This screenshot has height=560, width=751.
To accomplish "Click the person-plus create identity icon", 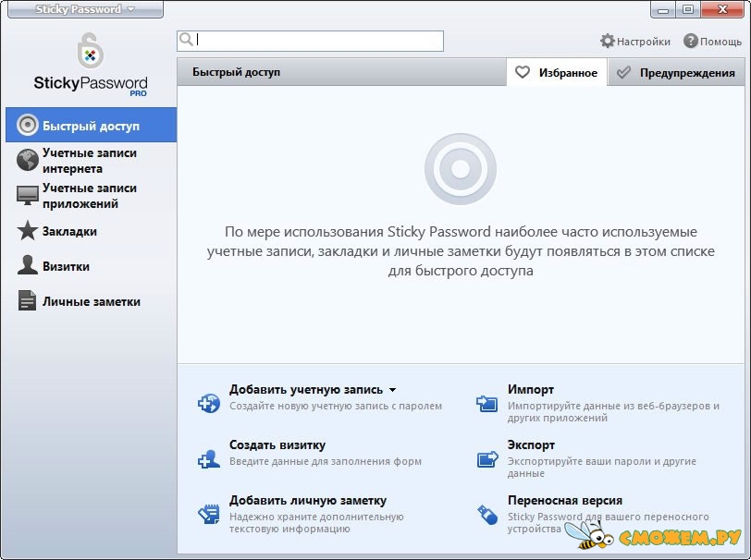I will click(209, 459).
